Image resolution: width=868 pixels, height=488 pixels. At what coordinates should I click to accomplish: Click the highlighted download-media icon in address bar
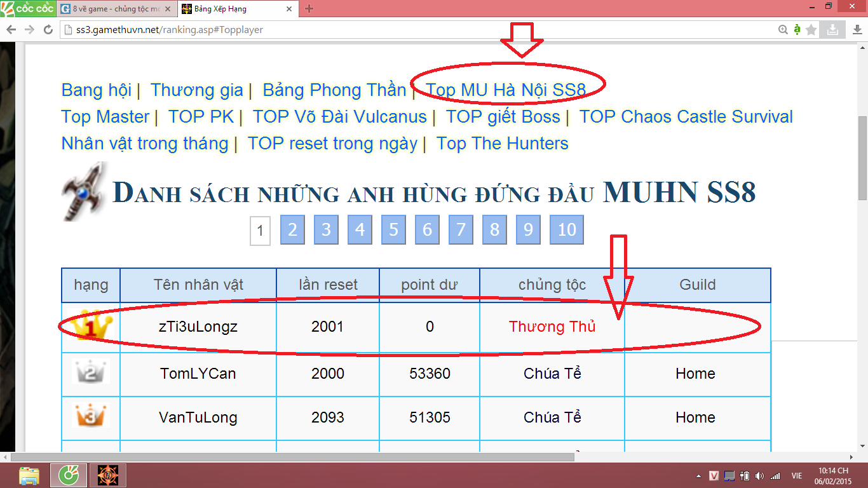(x=832, y=29)
